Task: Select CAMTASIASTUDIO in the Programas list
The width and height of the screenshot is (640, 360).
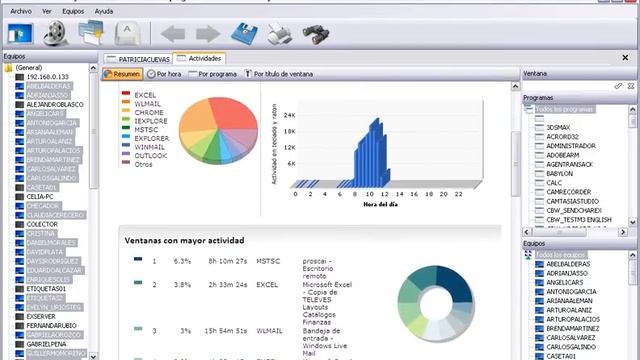Action: (x=572, y=201)
